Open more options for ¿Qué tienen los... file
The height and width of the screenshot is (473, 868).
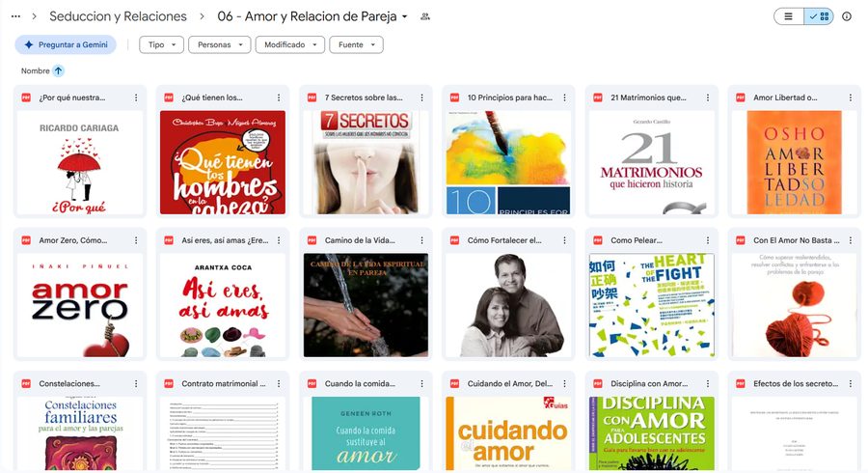pyautogui.click(x=279, y=97)
